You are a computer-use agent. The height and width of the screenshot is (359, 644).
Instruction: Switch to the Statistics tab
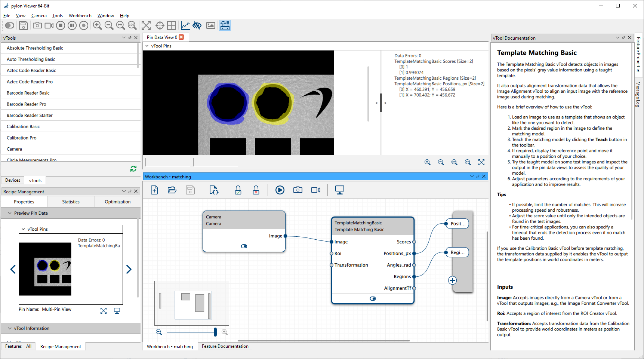coord(71,202)
